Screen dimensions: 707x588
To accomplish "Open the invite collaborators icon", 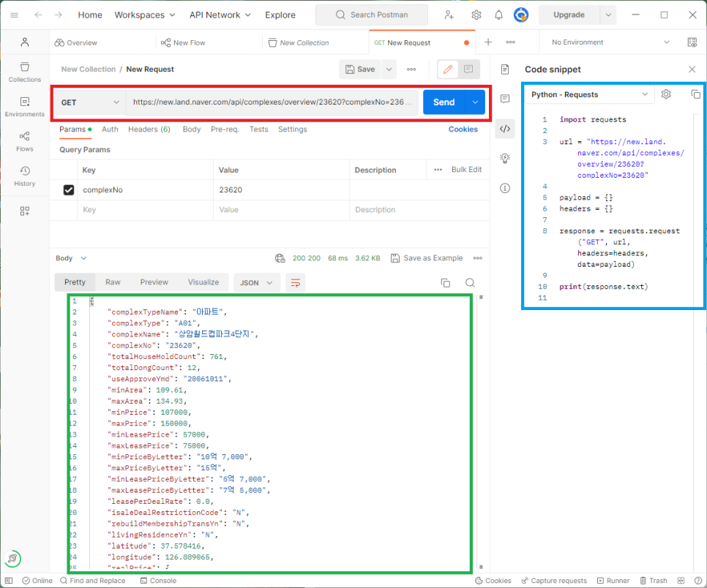I will [x=449, y=15].
